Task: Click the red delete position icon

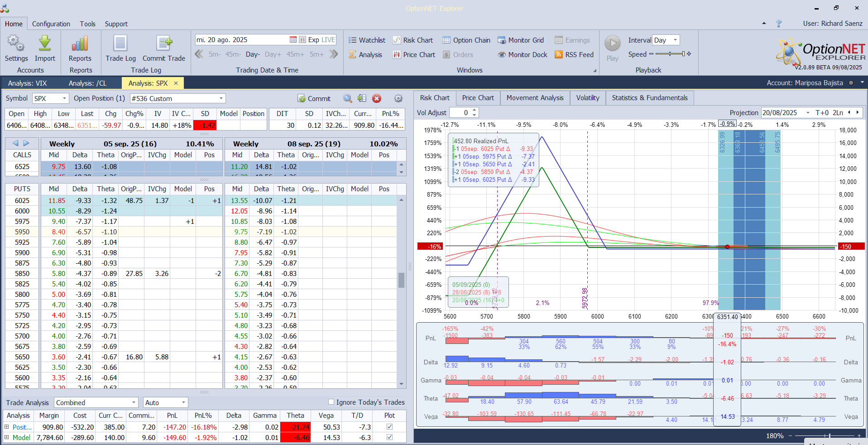Action: 377,99
